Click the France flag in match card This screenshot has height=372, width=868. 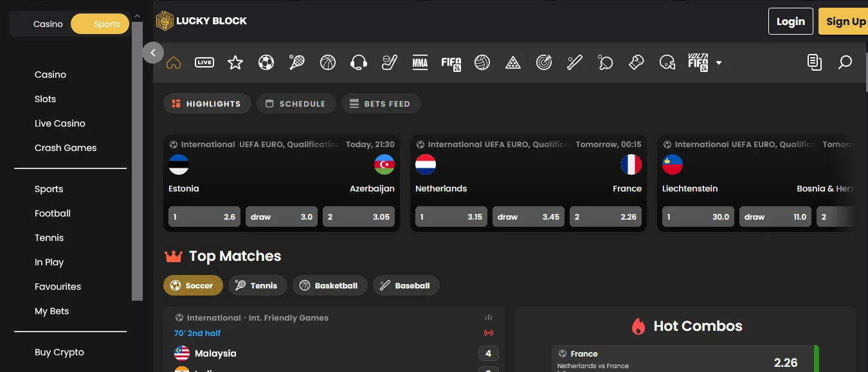631,164
